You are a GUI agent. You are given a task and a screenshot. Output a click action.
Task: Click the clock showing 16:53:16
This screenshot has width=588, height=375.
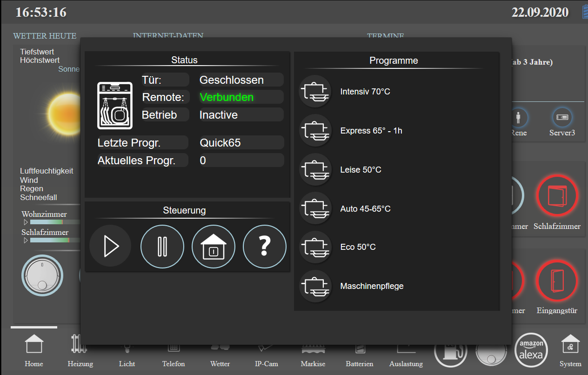click(x=41, y=12)
